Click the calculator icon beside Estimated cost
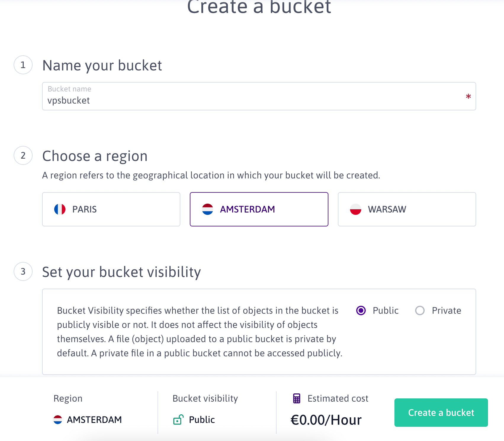This screenshot has height=441, width=504. click(x=297, y=398)
